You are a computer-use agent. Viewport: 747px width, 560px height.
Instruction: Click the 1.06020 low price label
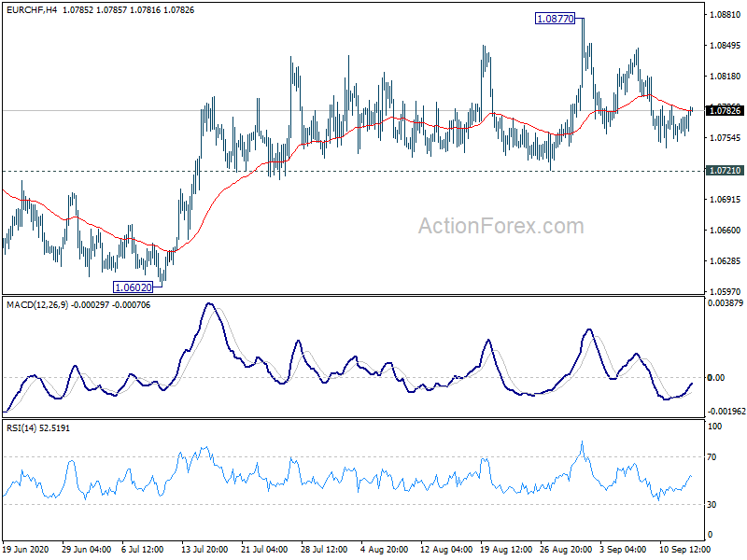click(x=134, y=287)
